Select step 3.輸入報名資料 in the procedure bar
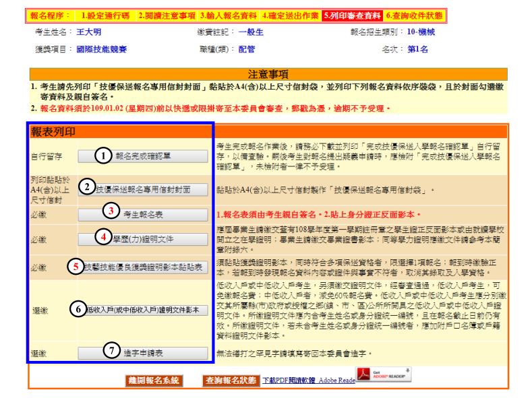 pos(228,15)
